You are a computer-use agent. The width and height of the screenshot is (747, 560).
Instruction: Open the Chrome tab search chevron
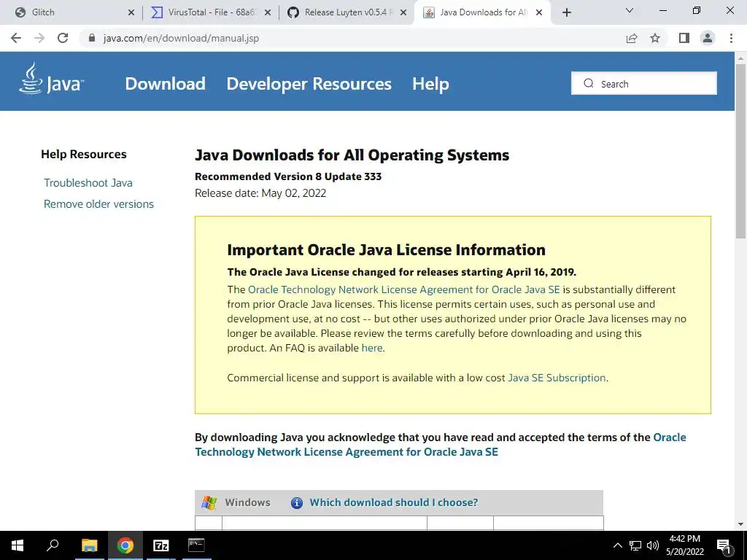630,10
